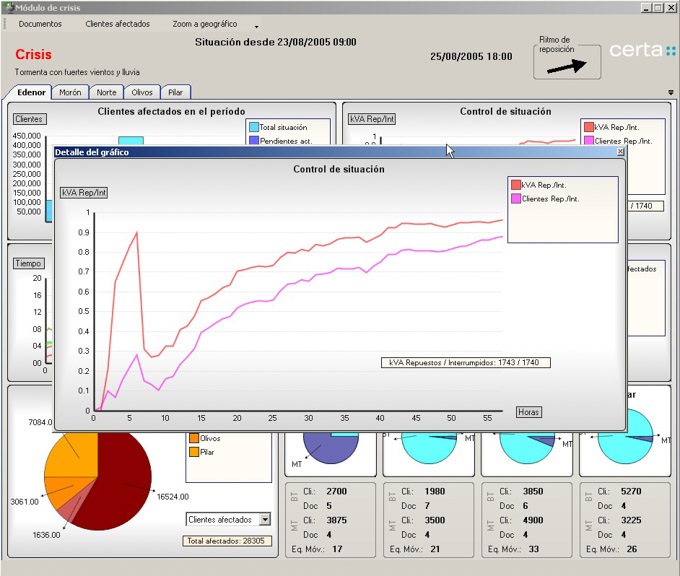680x576 pixels.
Task: Open the Zoom a geográfico menu
Action: pyautogui.click(x=204, y=24)
